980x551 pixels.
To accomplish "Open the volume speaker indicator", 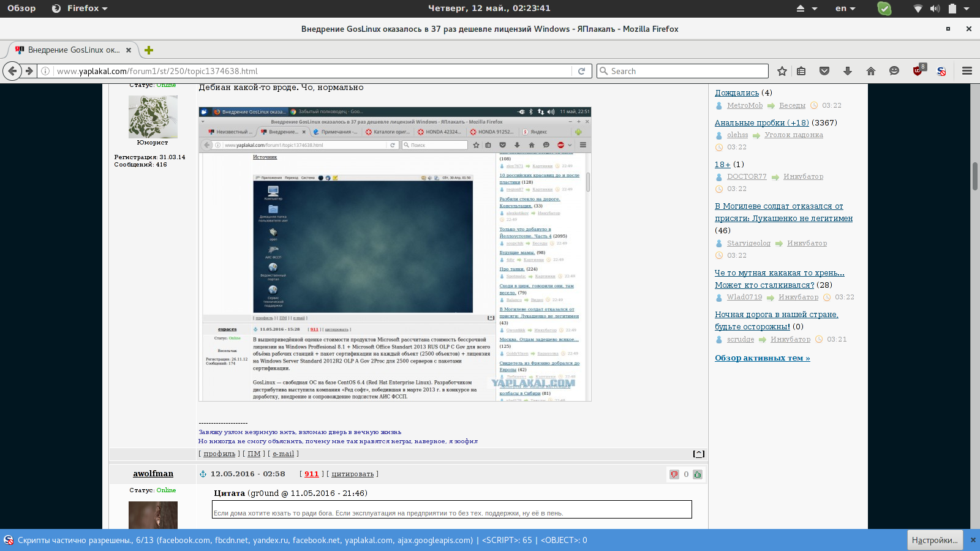I will [935, 9].
